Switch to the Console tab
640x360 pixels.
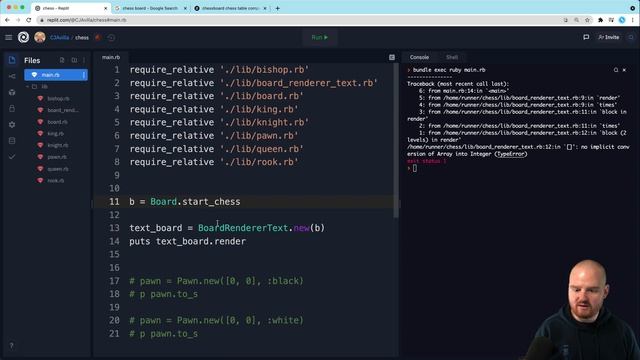[x=419, y=57]
